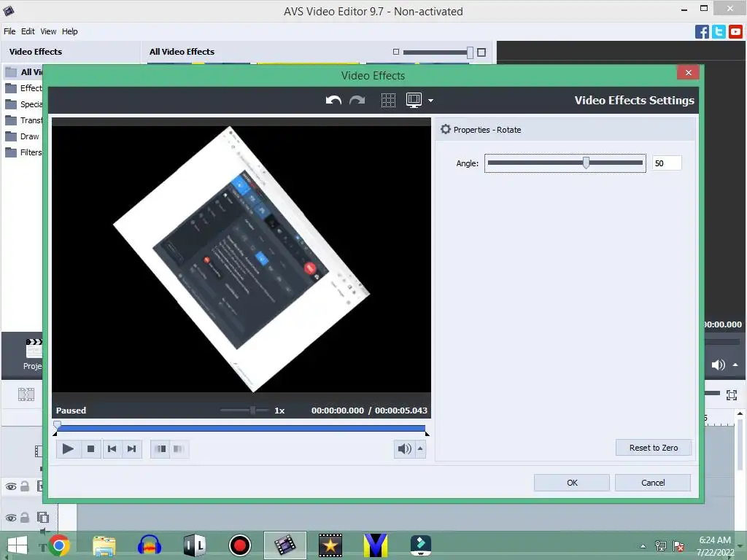The height and width of the screenshot is (560, 747).
Task: Open the Help menu
Action: pos(69,31)
